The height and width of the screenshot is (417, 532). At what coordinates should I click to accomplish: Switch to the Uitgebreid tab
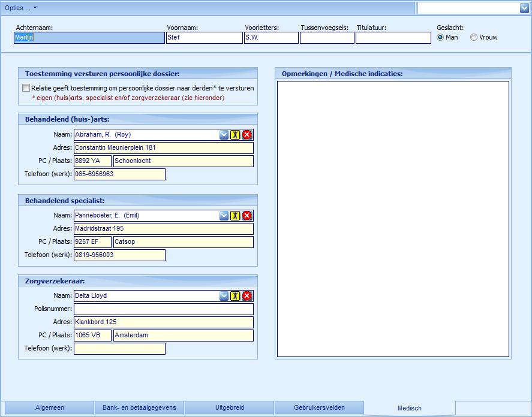pos(230,408)
